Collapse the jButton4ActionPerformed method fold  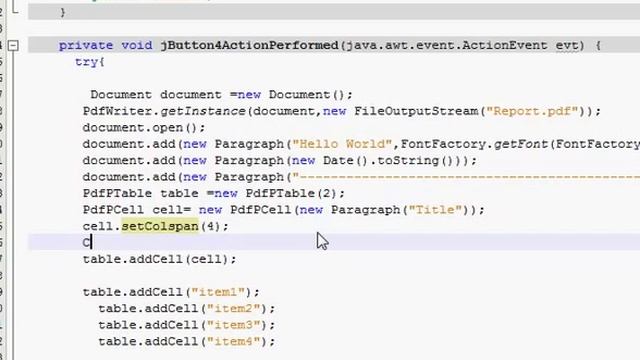(x=13, y=46)
